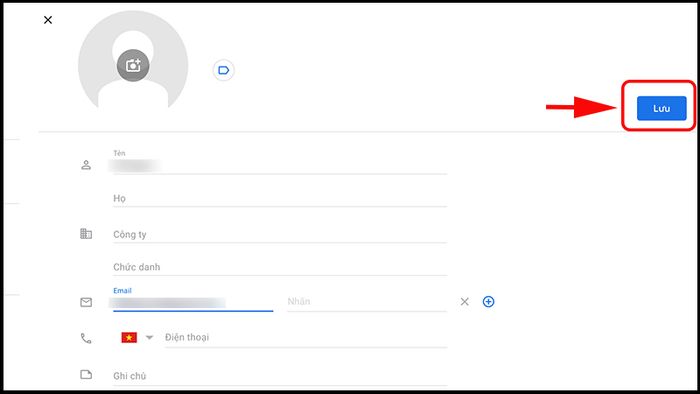This screenshot has height=394, width=700.
Task: Click the person icon beside Tên
Action: pyautogui.click(x=86, y=165)
